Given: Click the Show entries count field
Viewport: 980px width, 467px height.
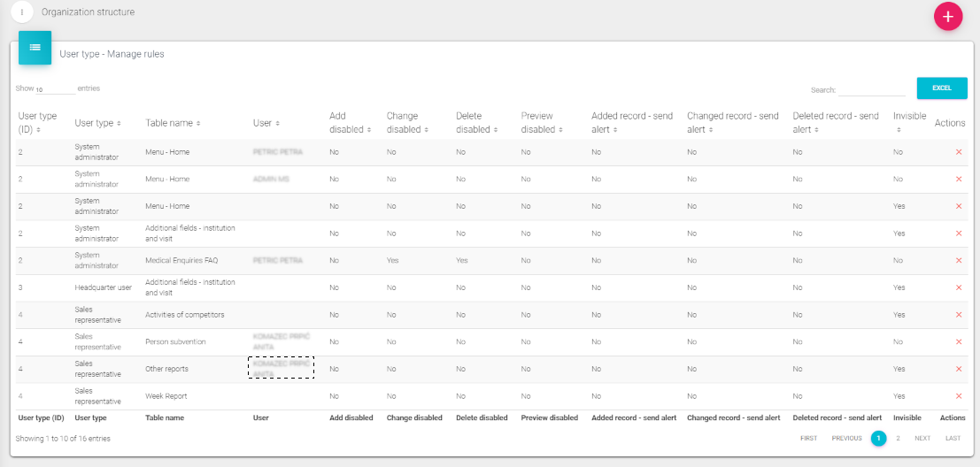Looking at the screenshot, I should tap(55, 89).
